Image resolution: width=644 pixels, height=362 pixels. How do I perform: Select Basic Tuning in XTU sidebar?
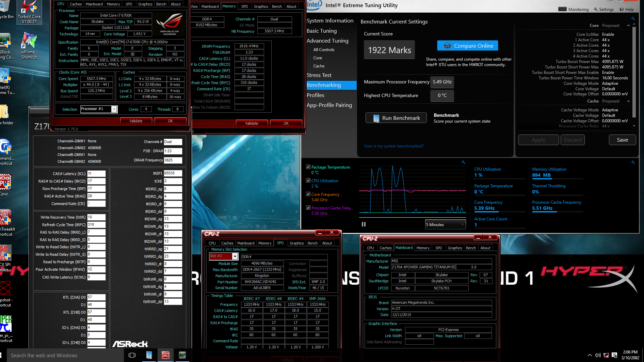point(322,31)
